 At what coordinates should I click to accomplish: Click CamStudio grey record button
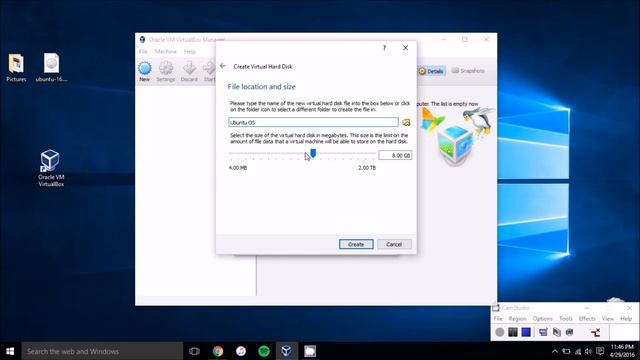(500, 332)
